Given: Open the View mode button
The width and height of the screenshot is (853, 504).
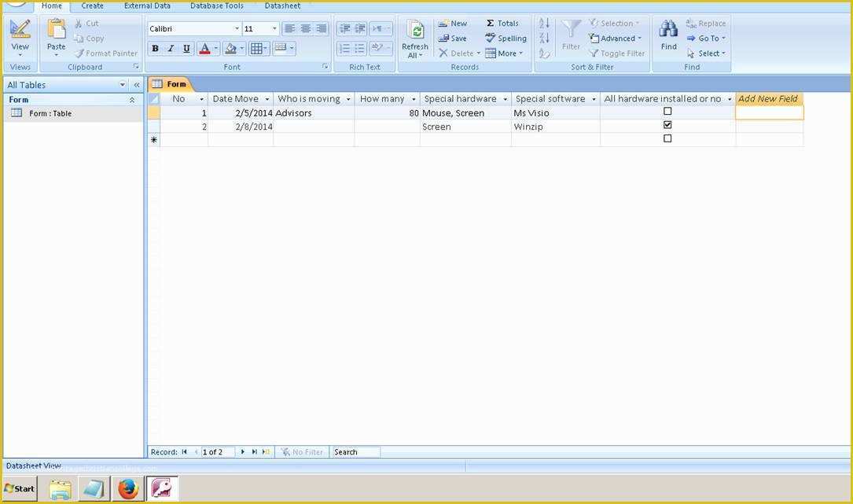Looking at the screenshot, I should (20, 37).
